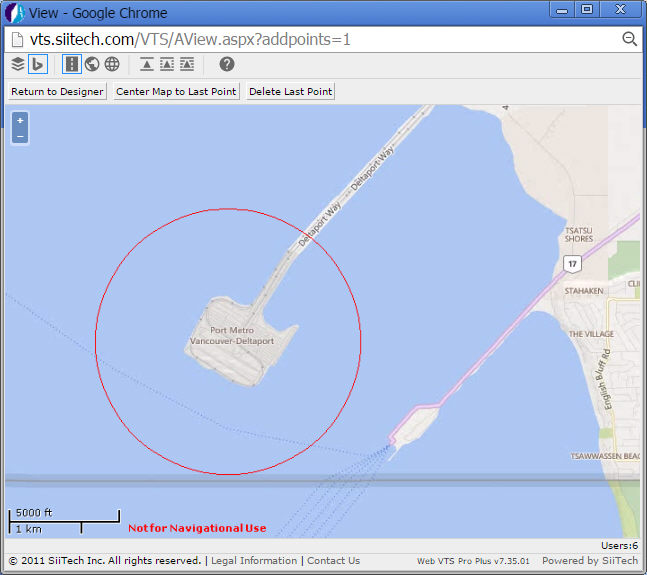Viewport: 647px width, 575px height.
Task: Click the Delete Last Point button
Action: [290, 91]
